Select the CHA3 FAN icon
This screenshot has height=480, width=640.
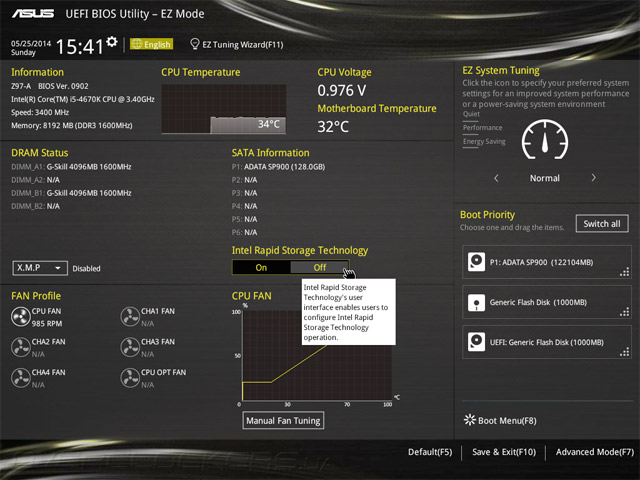pyautogui.click(x=130, y=347)
